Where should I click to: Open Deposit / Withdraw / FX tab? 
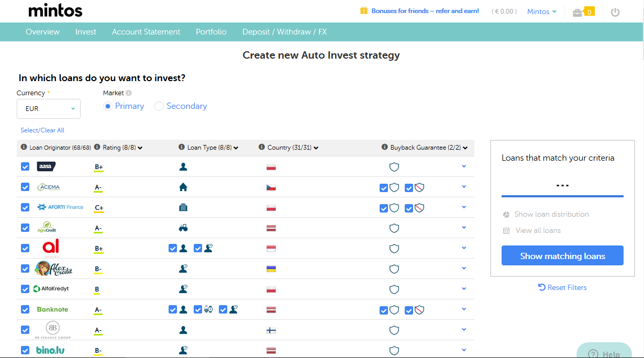[x=284, y=32]
